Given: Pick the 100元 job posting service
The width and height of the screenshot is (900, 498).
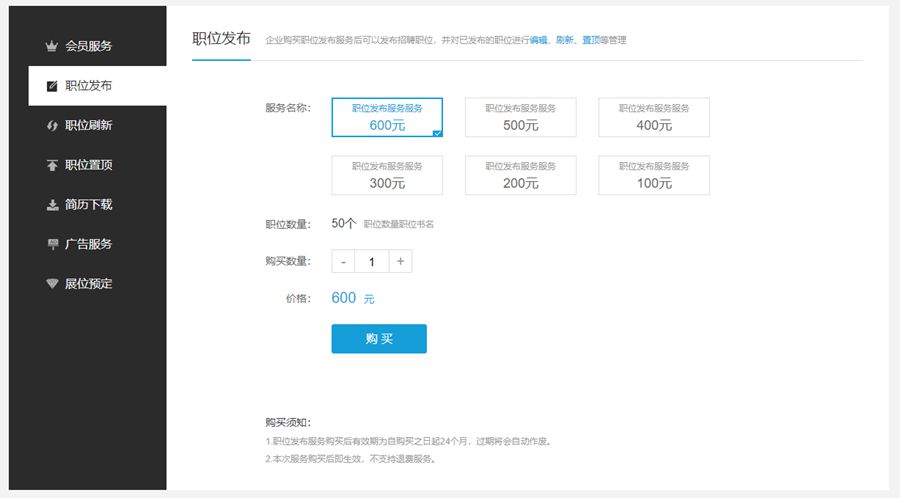Looking at the screenshot, I should [x=654, y=175].
